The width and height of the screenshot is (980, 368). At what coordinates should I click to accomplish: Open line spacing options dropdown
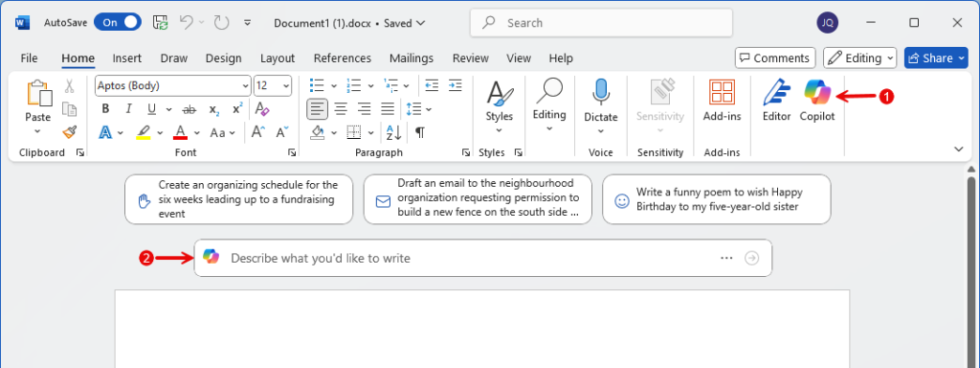tap(419, 109)
